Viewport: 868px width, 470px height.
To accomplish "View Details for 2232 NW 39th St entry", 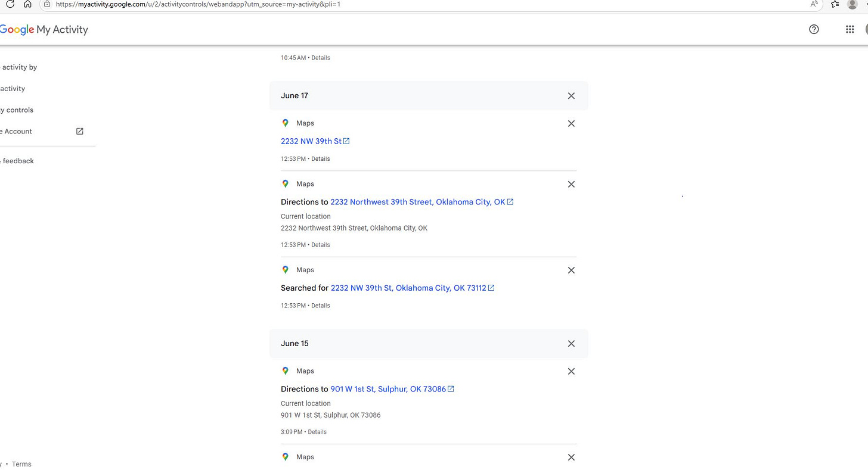I will [321, 159].
